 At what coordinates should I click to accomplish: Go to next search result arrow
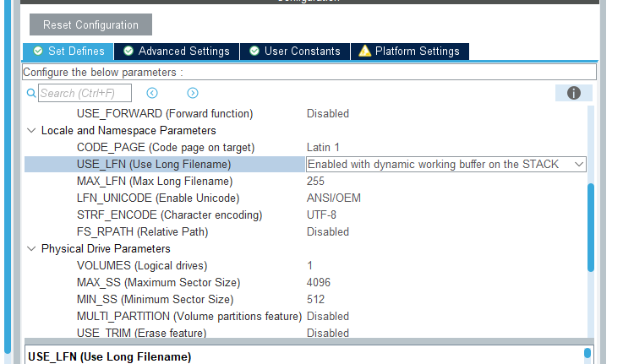point(193,93)
